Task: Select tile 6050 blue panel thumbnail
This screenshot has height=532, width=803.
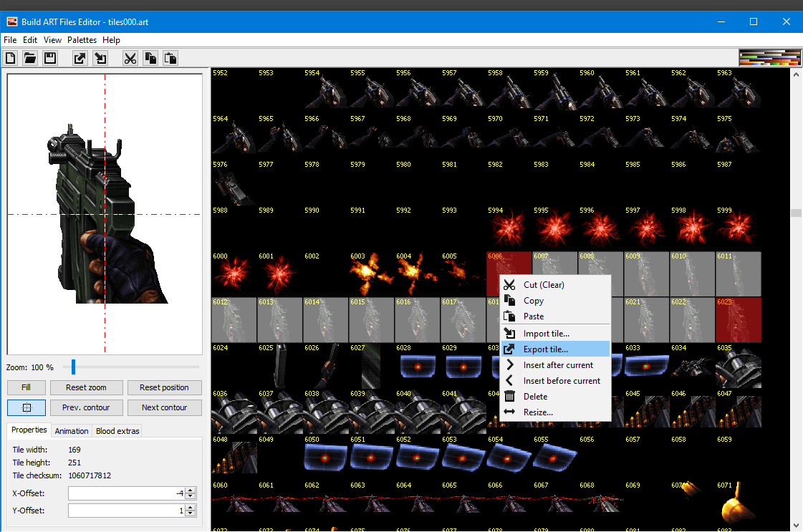Action: (325, 457)
